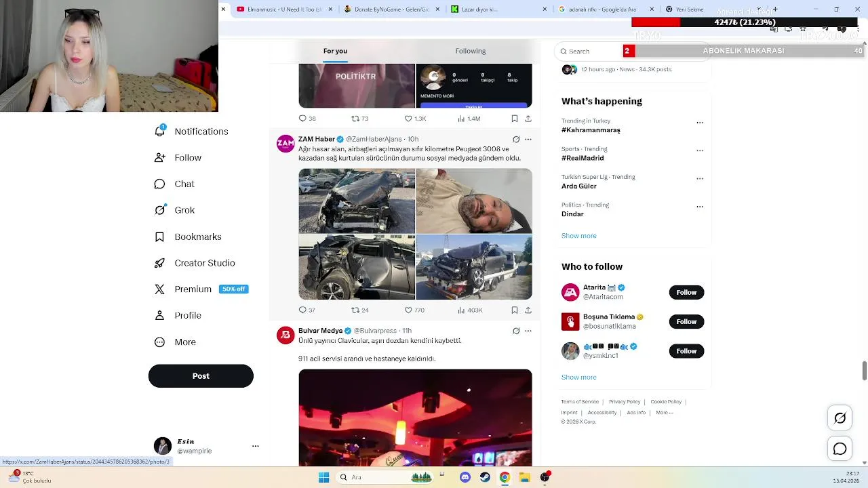868x488 pixels.
Task: Open photo of car on tow truck
Action: pyautogui.click(x=474, y=267)
